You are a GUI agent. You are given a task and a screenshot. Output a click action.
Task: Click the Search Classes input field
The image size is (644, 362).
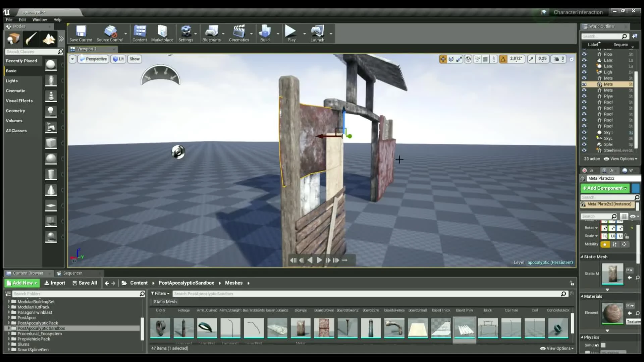coord(31,52)
